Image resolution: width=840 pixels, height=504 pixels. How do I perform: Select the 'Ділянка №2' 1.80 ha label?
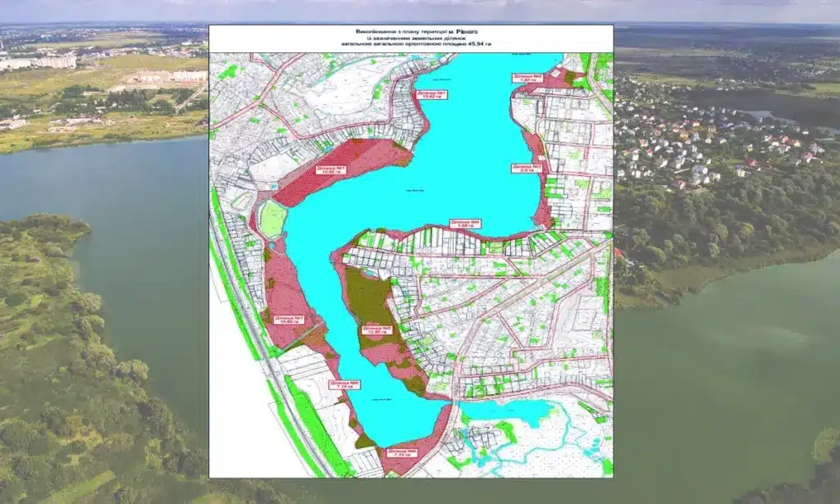click(x=527, y=79)
